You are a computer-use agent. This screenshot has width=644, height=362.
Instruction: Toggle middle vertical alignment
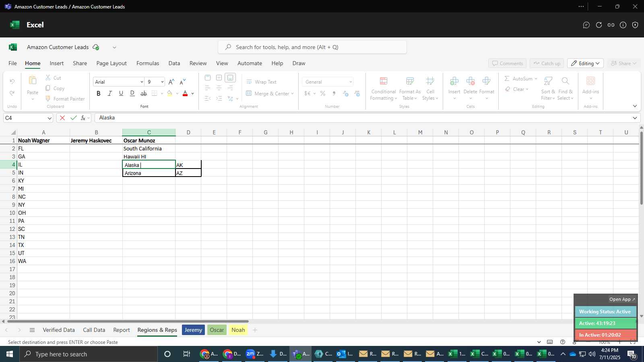point(219,78)
